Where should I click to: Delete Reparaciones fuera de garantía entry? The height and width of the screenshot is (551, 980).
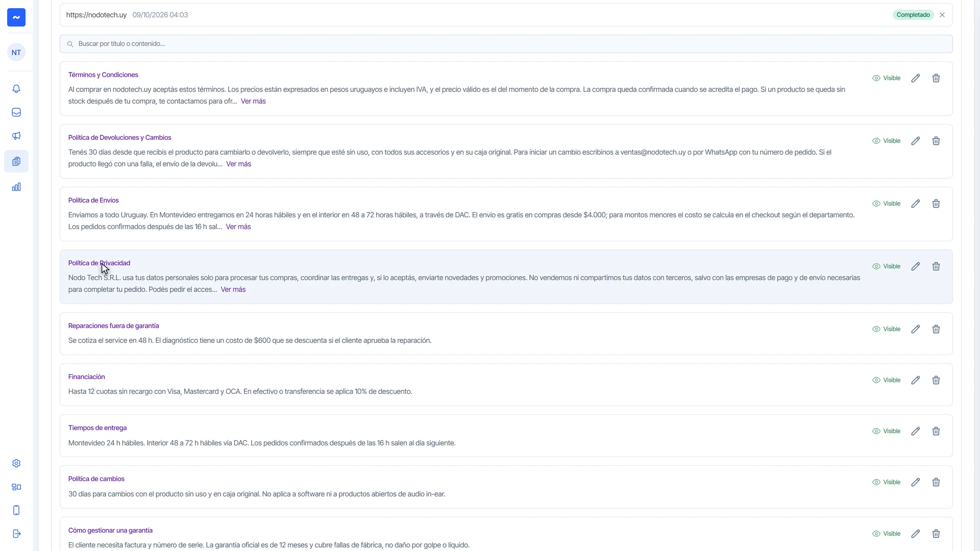[x=936, y=329]
